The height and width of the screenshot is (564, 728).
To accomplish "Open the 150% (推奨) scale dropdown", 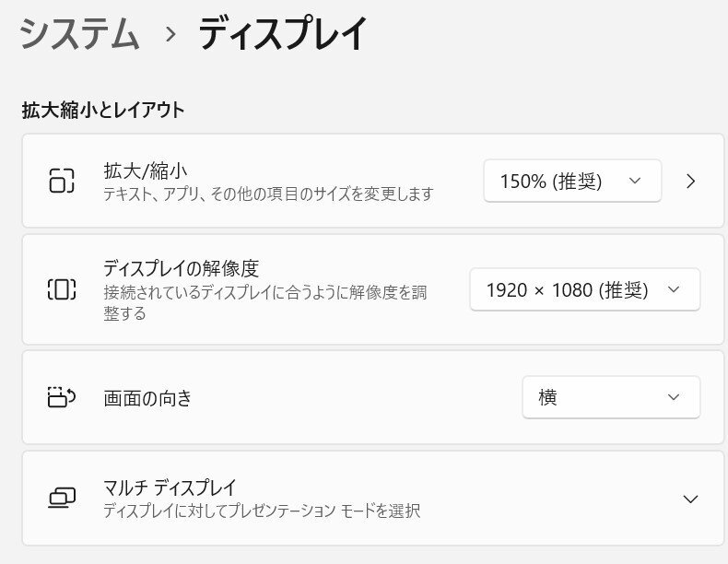I will pyautogui.click(x=571, y=182).
